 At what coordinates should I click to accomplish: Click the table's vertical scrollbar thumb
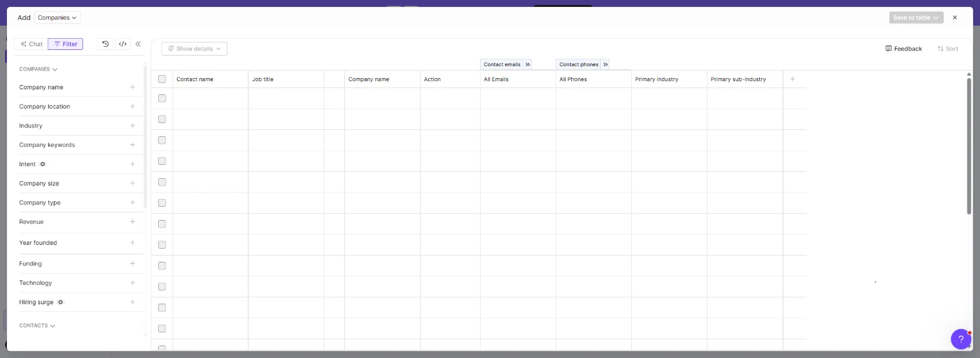(969, 146)
